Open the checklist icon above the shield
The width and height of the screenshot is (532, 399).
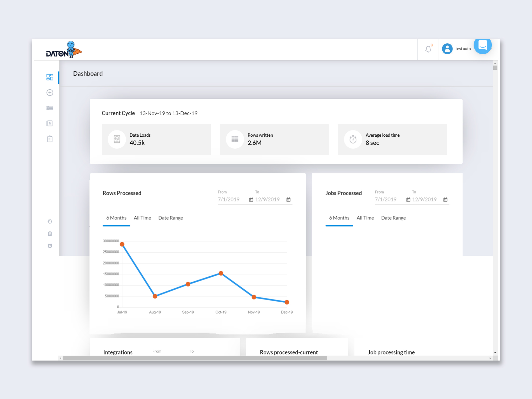click(x=50, y=234)
